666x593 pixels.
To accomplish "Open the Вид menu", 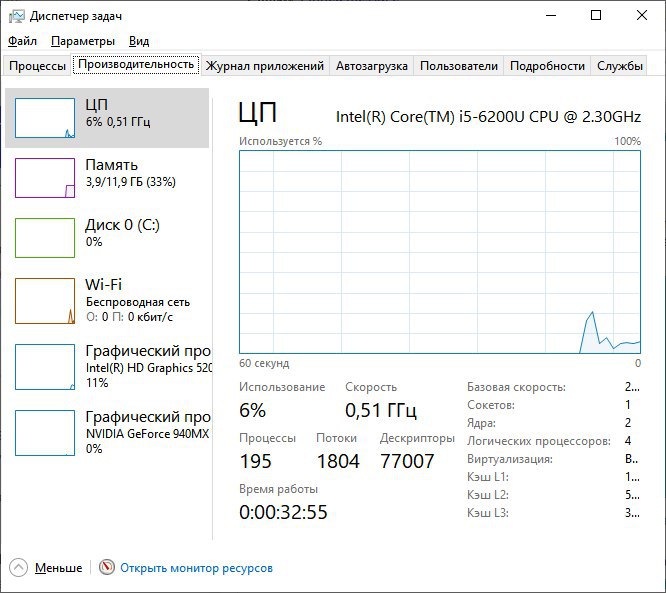I will click(x=139, y=41).
